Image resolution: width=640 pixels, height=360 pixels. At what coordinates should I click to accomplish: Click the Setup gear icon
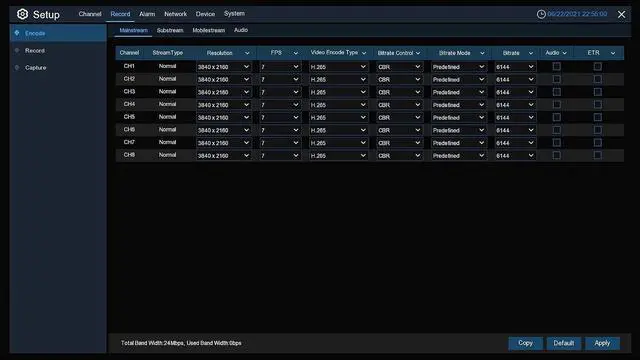pos(22,14)
